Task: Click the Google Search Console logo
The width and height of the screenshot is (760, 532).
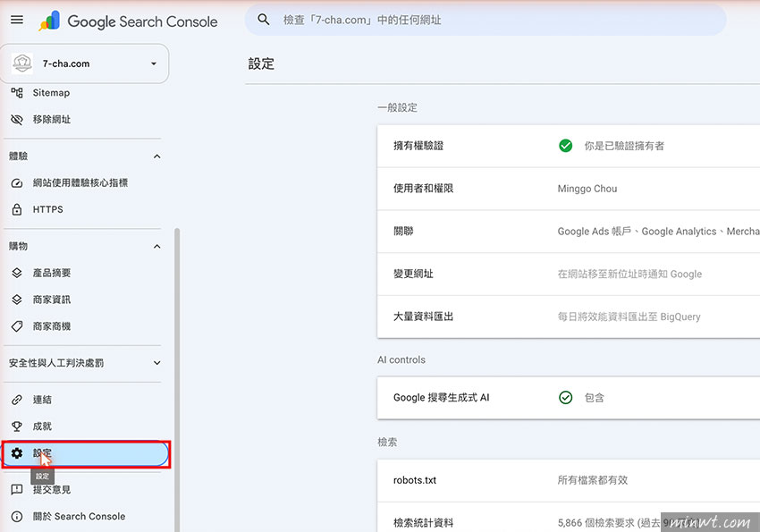Action: click(128, 21)
